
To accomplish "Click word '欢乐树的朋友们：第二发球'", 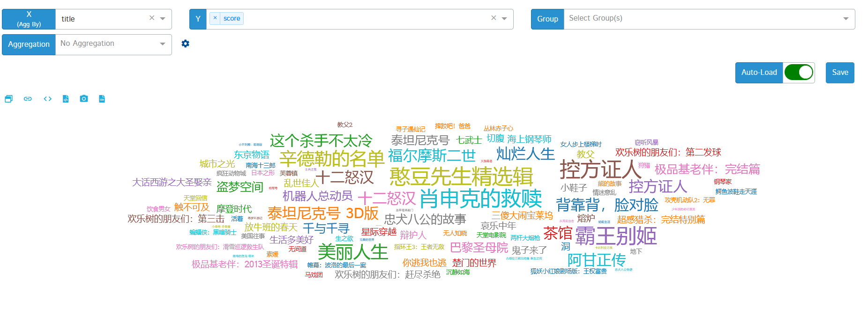I will point(668,152).
